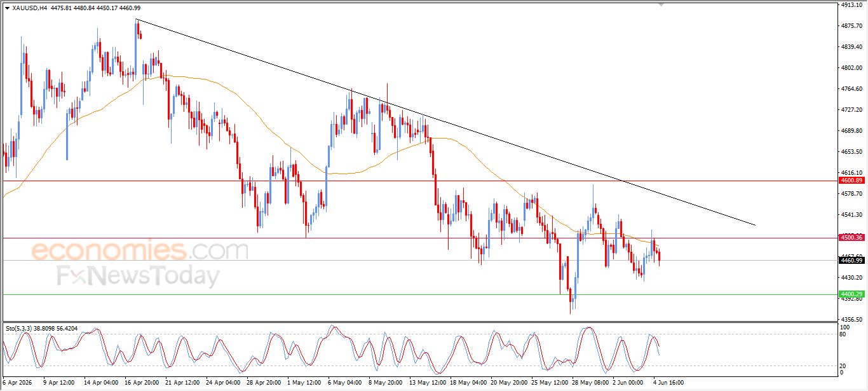Click the black 4460.99 current price tag
Screen dimensions: 868x391
[x=851, y=260]
